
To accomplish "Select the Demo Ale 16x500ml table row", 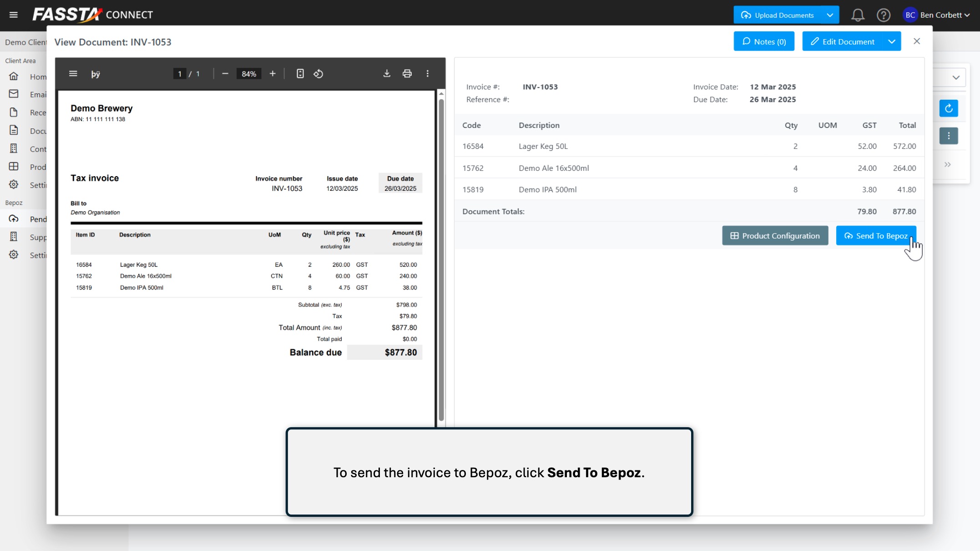I will click(x=689, y=168).
